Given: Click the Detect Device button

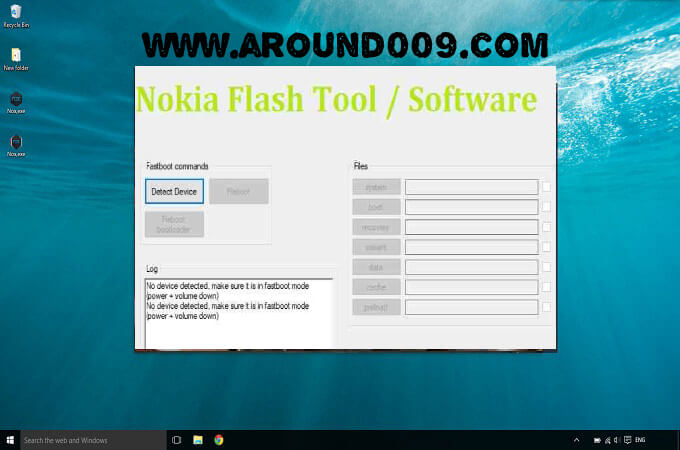Looking at the screenshot, I should (174, 191).
